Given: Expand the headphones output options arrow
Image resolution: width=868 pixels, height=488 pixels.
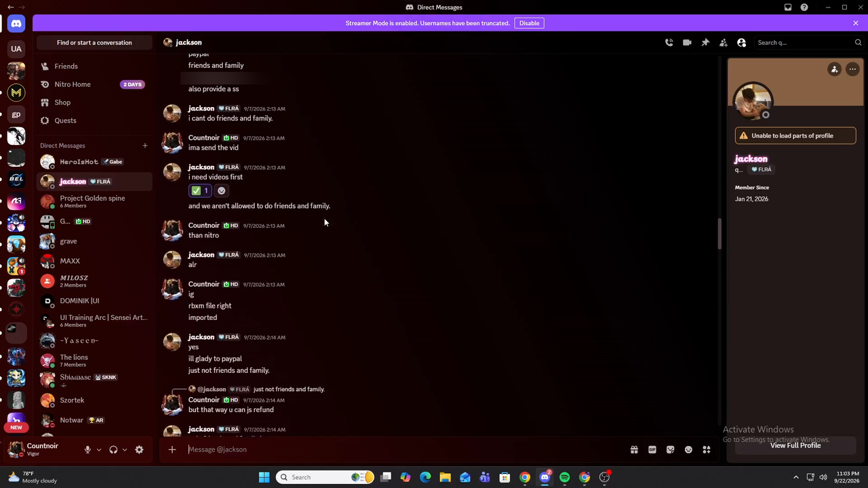Looking at the screenshot, I should [x=125, y=449].
